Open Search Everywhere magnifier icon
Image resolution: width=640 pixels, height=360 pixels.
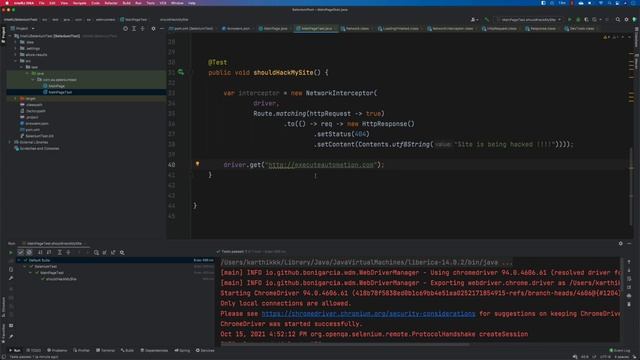coord(618,19)
